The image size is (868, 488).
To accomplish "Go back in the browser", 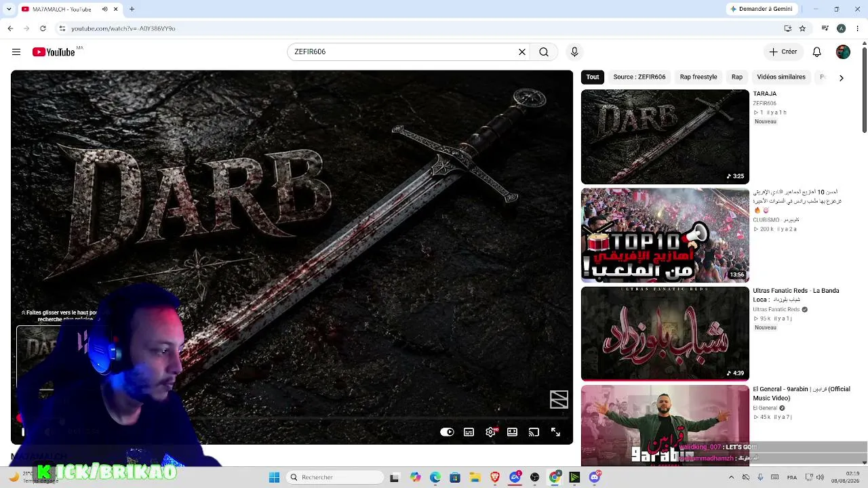I will [10, 28].
